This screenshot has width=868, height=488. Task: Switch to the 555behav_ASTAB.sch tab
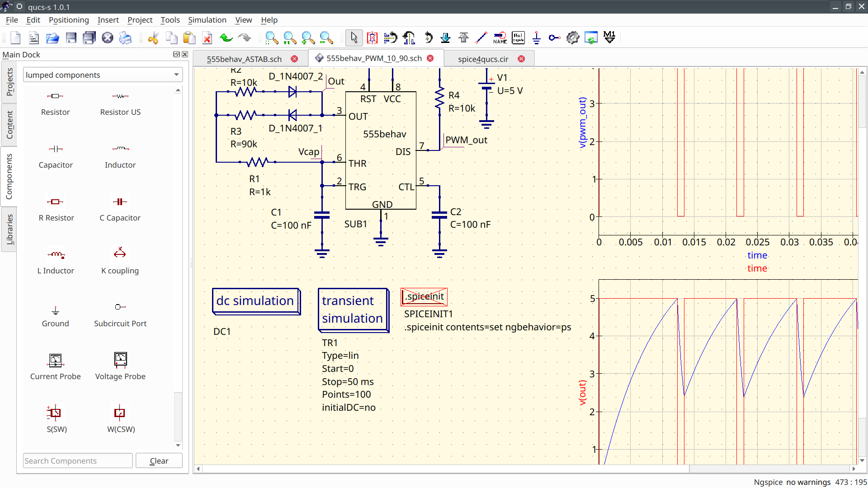244,59
